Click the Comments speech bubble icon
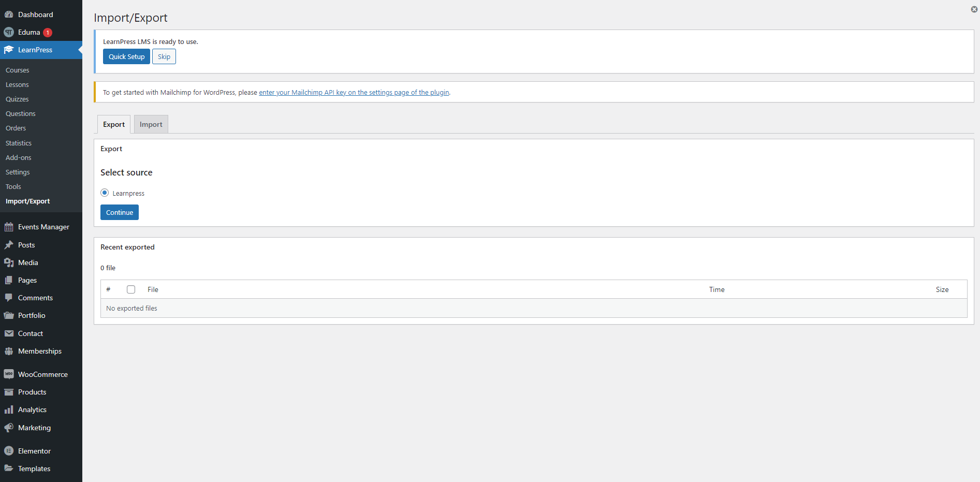The image size is (980, 482). point(9,298)
